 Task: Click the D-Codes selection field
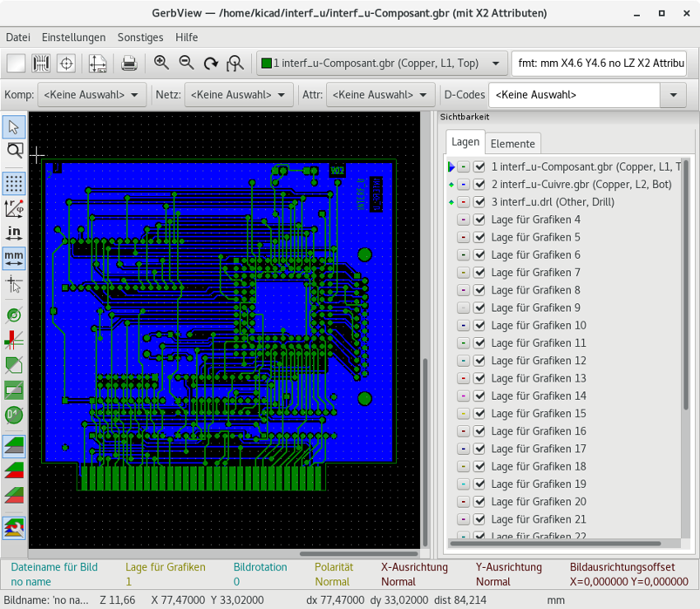pos(575,95)
